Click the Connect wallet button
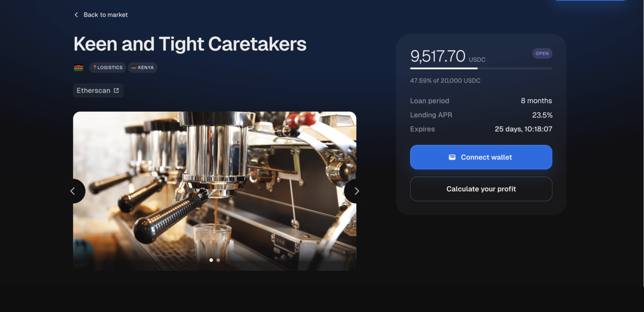644x312 pixels. (481, 157)
